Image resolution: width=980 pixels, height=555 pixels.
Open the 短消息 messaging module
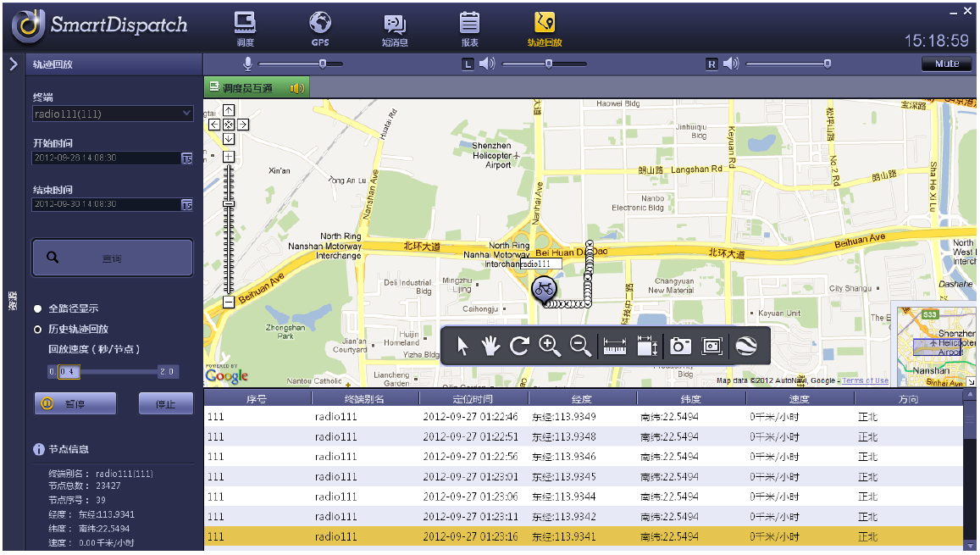pos(395,29)
